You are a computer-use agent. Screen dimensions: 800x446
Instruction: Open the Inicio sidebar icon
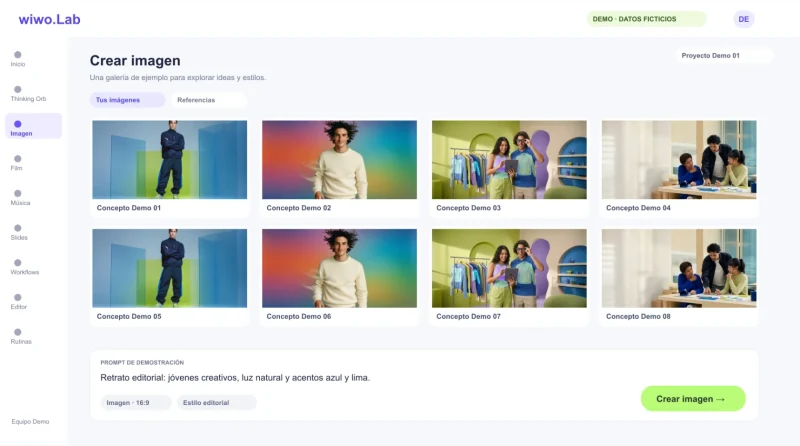(18, 55)
